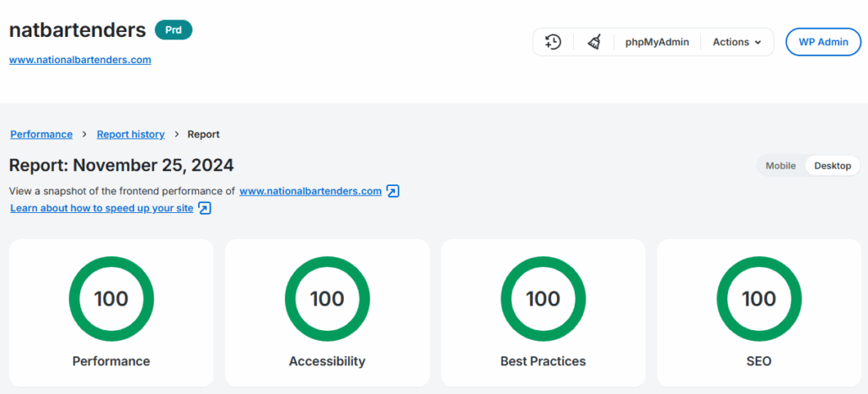Click the SEO score 100 gauge
Image resolution: width=868 pixels, height=394 pixels.
(x=758, y=299)
